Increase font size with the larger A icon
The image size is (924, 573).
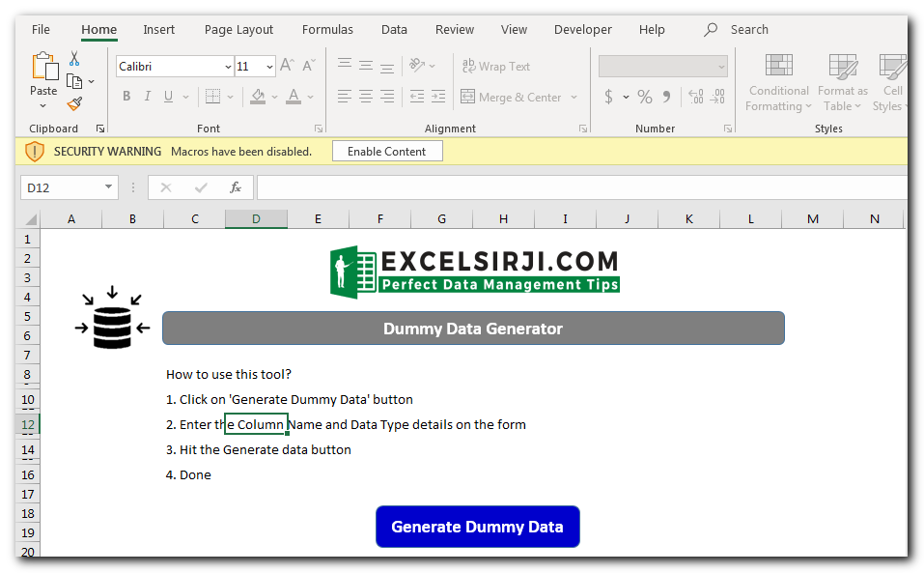coord(287,66)
